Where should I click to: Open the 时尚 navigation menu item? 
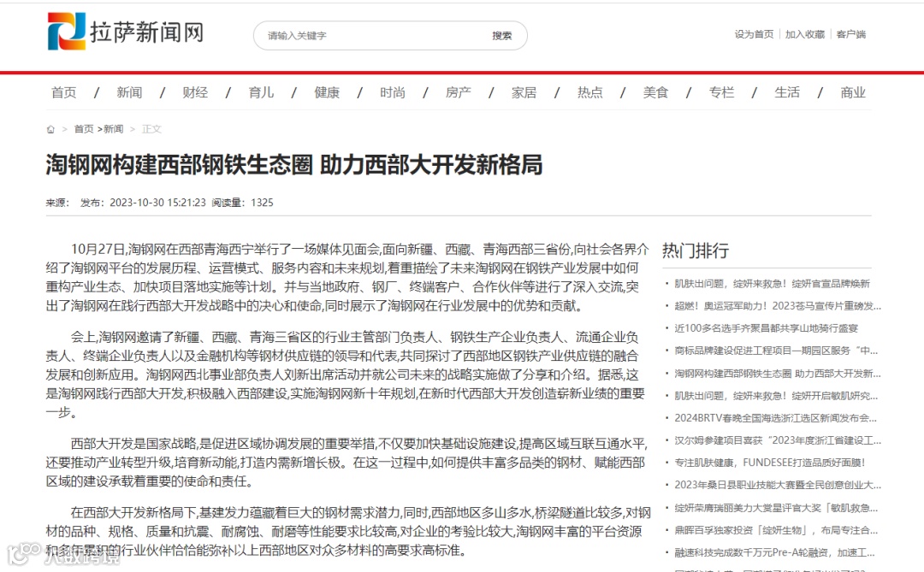[x=393, y=92]
